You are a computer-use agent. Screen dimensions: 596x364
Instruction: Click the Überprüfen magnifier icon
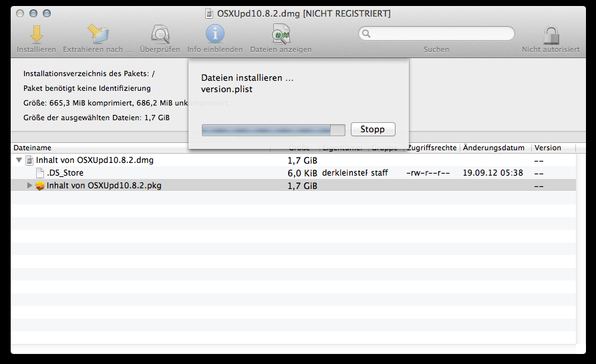(160, 34)
